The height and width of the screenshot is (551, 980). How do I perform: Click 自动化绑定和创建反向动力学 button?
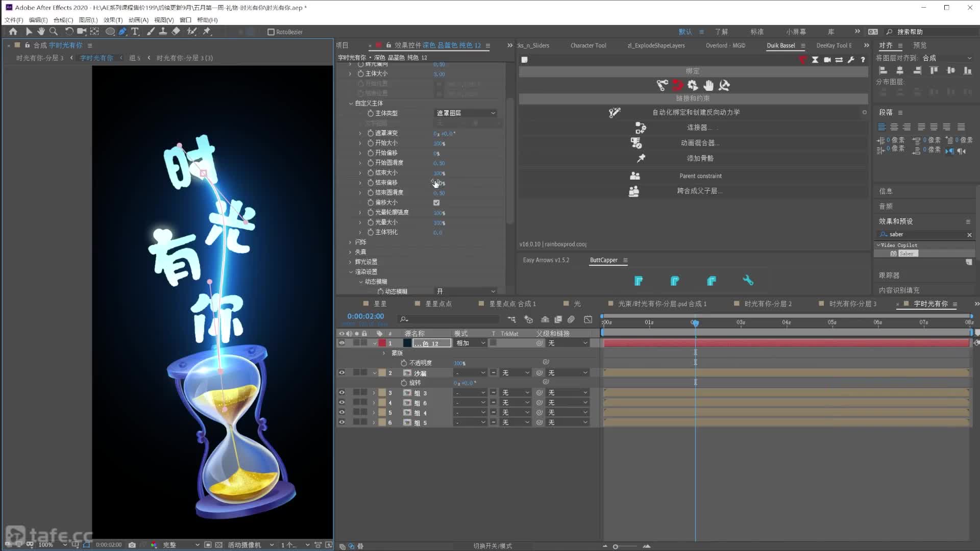tap(696, 112)
